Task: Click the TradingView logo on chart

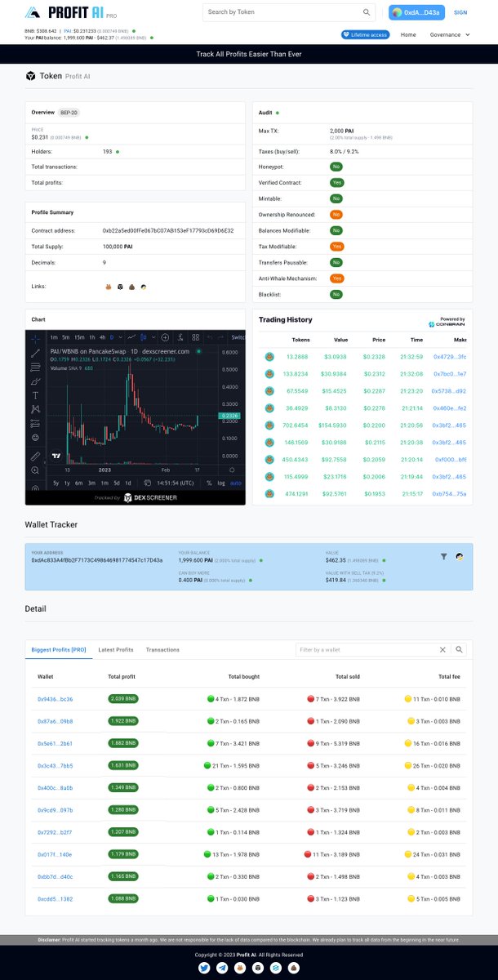Action: tap(56, 456)
